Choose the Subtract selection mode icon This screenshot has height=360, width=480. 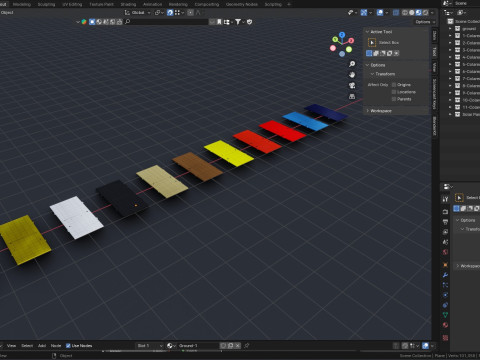tap(383, 53)
